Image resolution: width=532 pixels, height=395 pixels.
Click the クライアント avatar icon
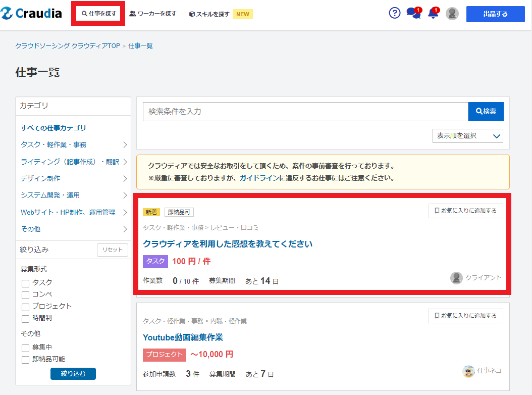point(456,278)
